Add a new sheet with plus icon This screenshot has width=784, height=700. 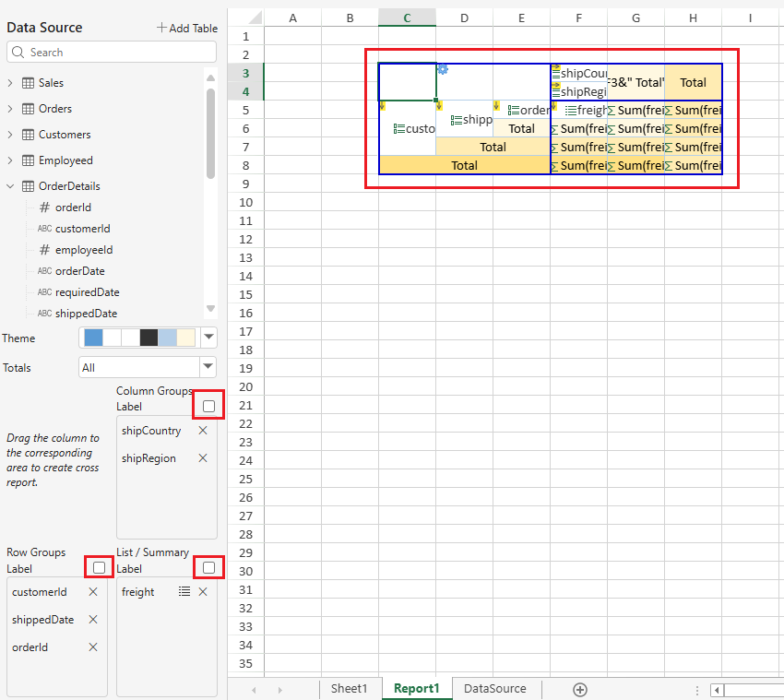click(580, 689)
